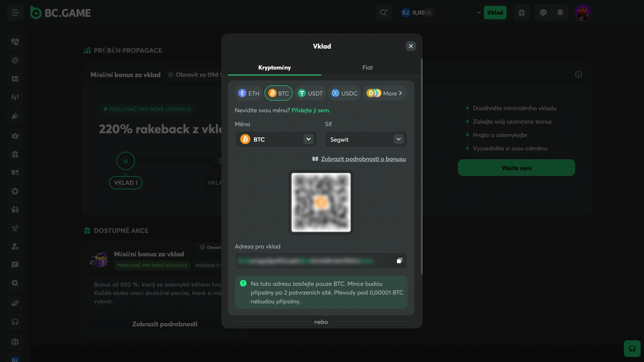Open the Síť Segwit dropdown
Viewport: 644px width, 362px height.
pyautogui.click(x=366, y=139)
